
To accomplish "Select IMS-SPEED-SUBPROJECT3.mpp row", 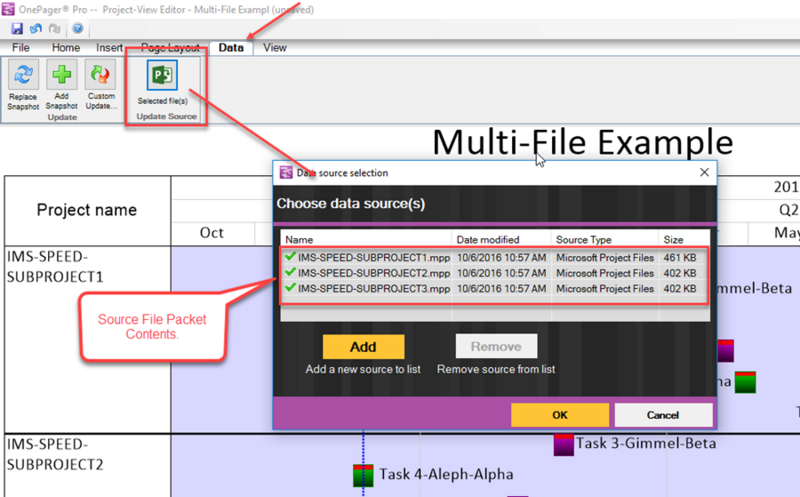I will (x=494, y=288).
